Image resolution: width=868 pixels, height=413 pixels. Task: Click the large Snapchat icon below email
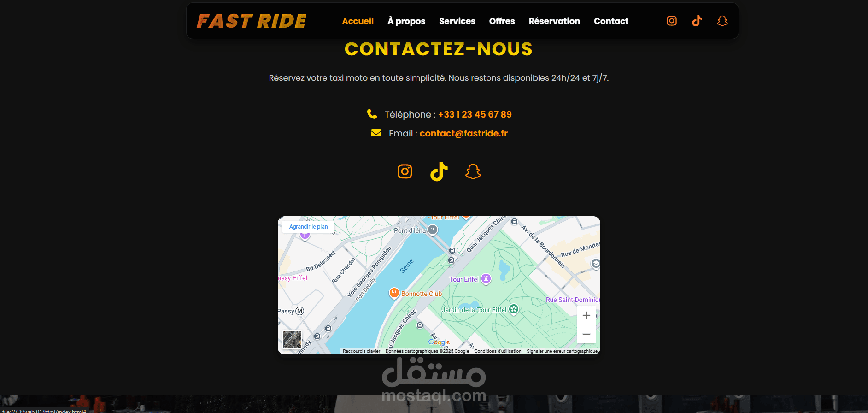tap(473, 171)
